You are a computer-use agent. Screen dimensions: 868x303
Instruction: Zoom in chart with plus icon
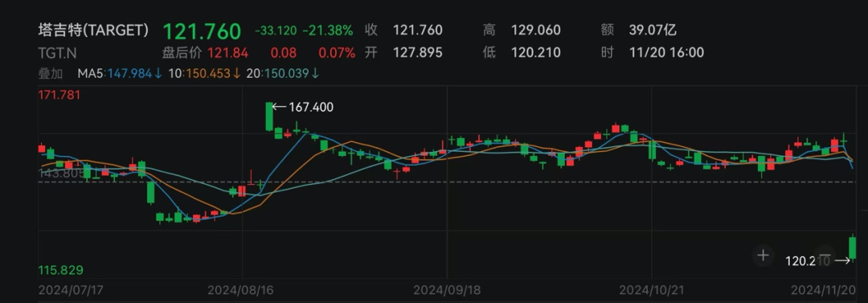click(764, 256)
